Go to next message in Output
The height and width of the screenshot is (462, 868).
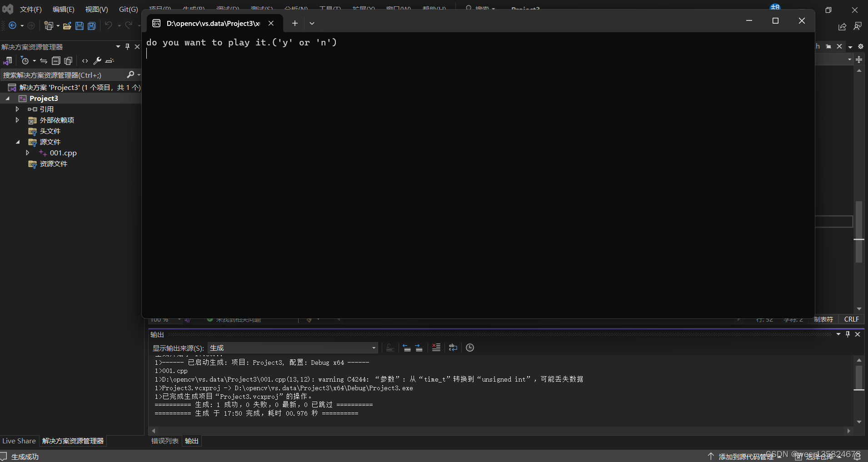[x=419, y=348]
